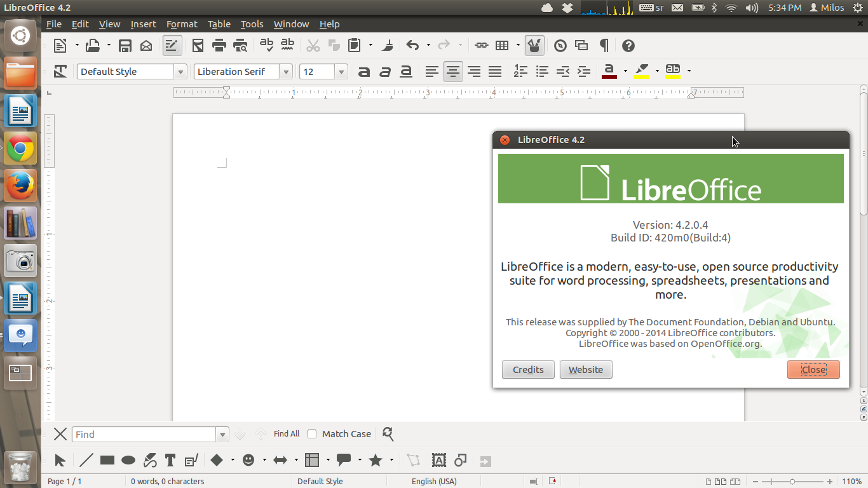Open LibreOffice Help question mark icon

click(628, 45)
